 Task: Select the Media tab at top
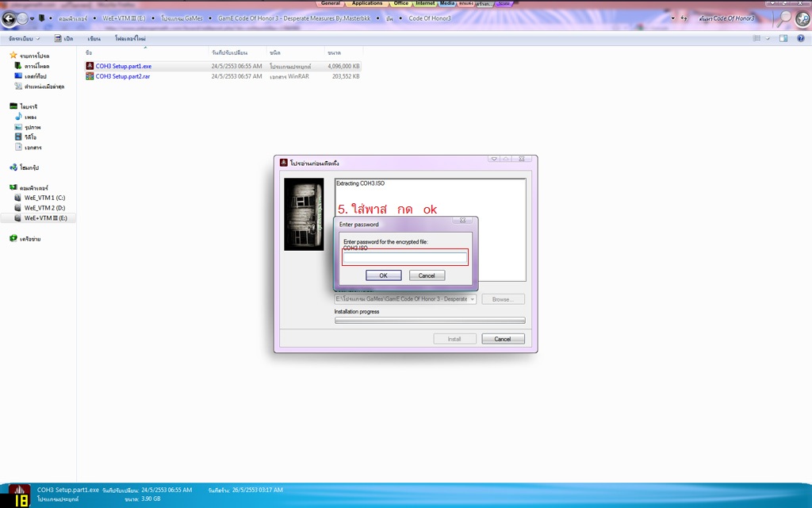pos(447,3)
